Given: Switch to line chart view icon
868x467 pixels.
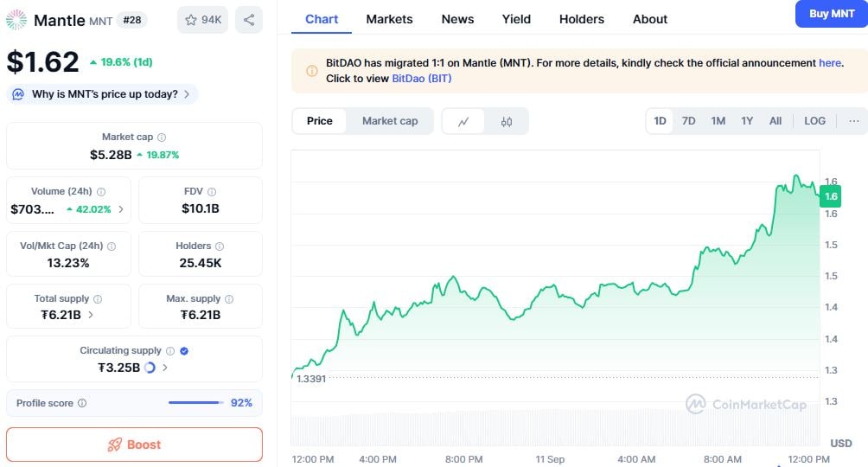Looking at the screenshot, I should (x=463, y=121).
